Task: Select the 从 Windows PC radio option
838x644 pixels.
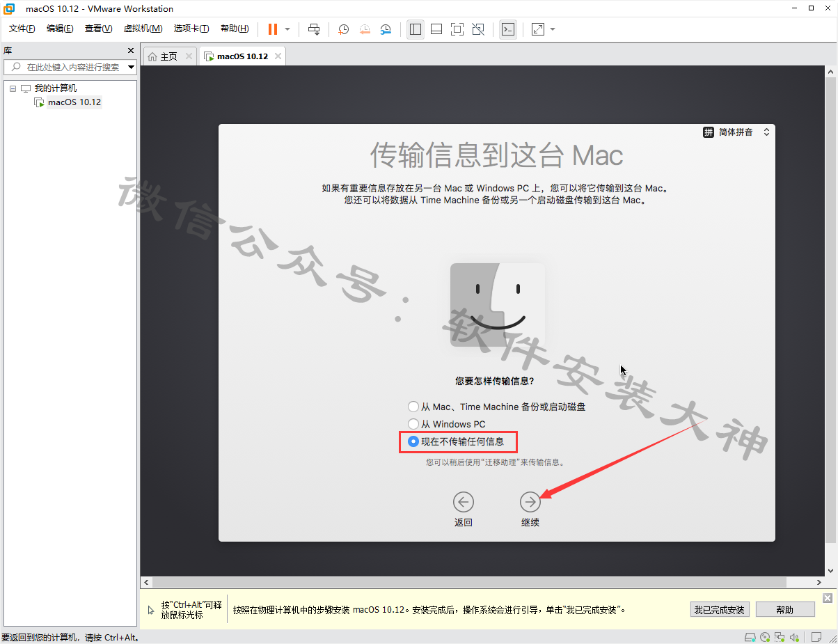Action: click(x=447, y=424)
